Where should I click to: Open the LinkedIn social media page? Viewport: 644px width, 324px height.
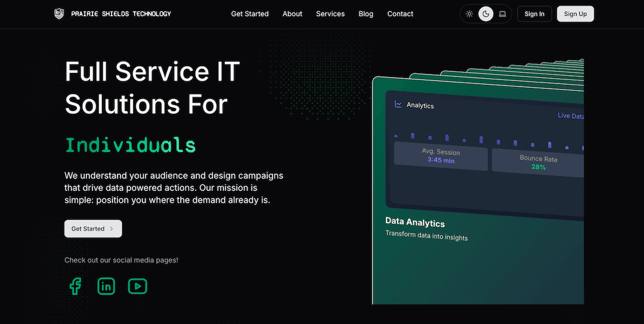click(x=106, y=286)
